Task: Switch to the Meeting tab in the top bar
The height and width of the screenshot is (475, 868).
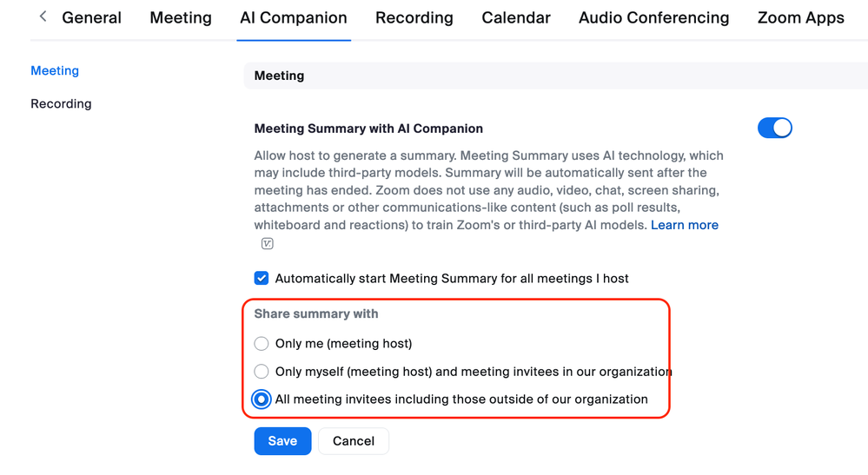Action: pyautogui.click(x=181, y=18)
